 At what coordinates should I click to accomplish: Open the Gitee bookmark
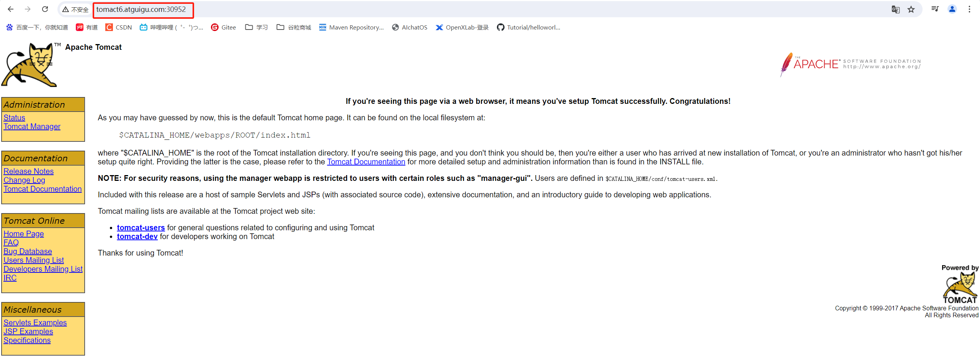coord(224,27)
